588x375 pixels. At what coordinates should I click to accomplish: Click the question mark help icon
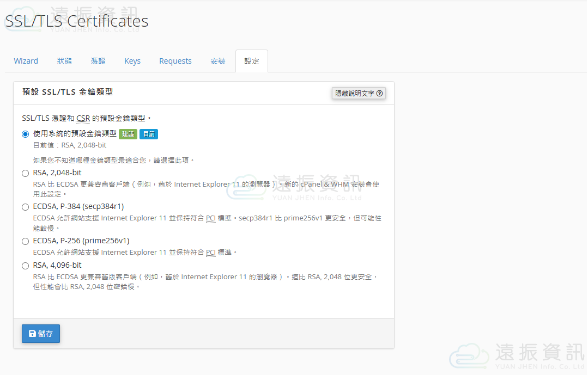[380, 93]
